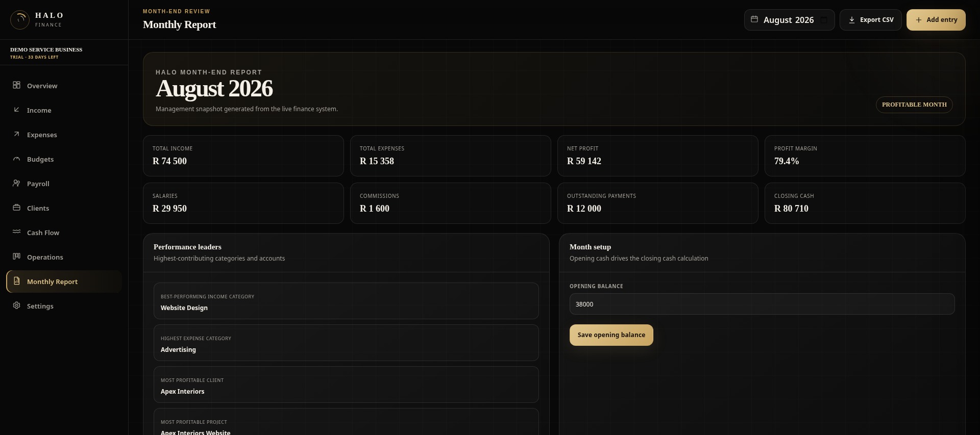
Task: Open Settings from the sidebar
Action: [64, 306]
